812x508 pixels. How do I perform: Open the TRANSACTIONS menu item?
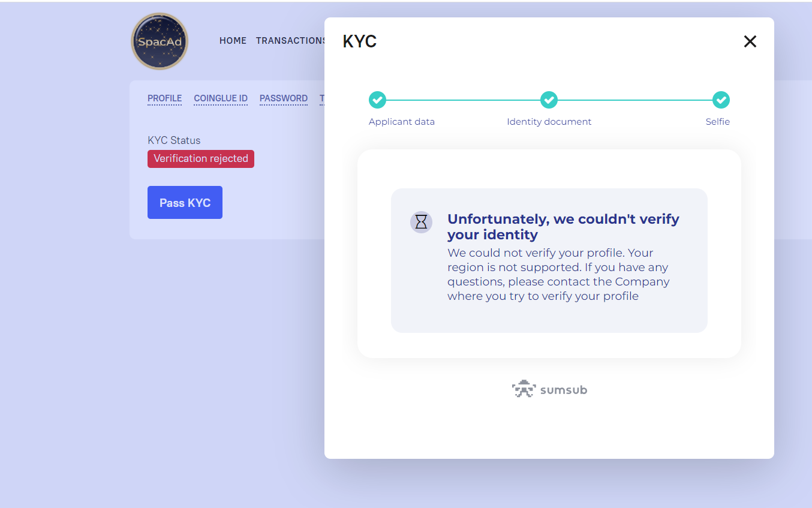tap(290, 41)
